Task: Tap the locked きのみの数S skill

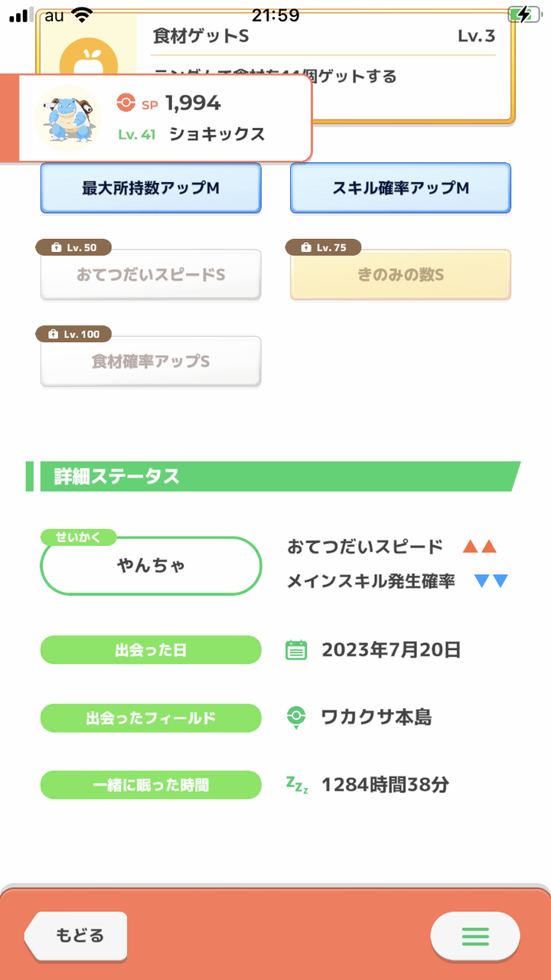Action: click(400, 274)
